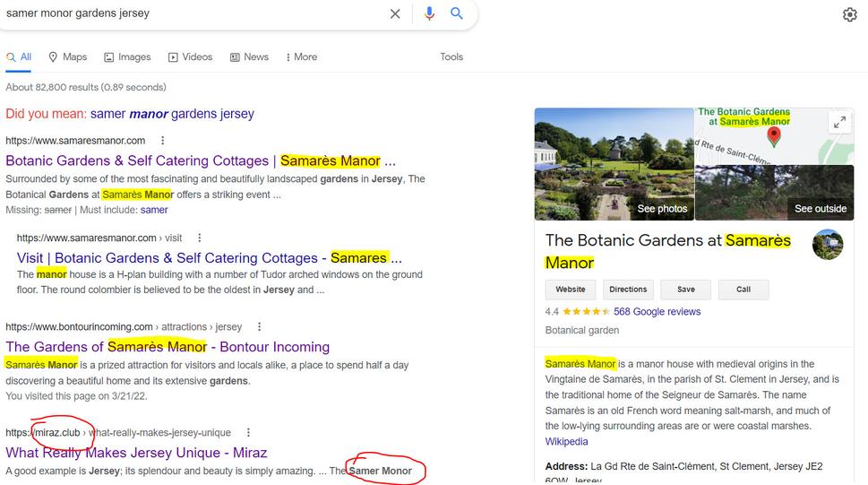Click the Call button
The height and width of the screenshot is (485, 868).
click(x=743, y=290)
